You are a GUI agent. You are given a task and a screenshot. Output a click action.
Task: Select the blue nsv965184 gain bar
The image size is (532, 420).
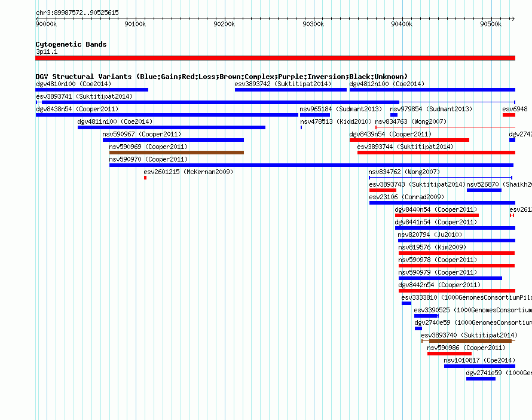[x=315, y=115]
